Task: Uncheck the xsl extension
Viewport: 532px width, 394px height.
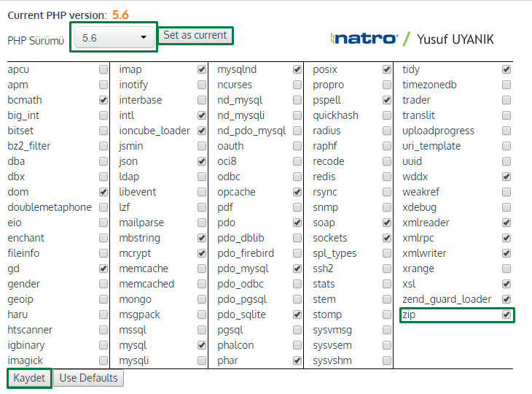Action: pos(506,284)
